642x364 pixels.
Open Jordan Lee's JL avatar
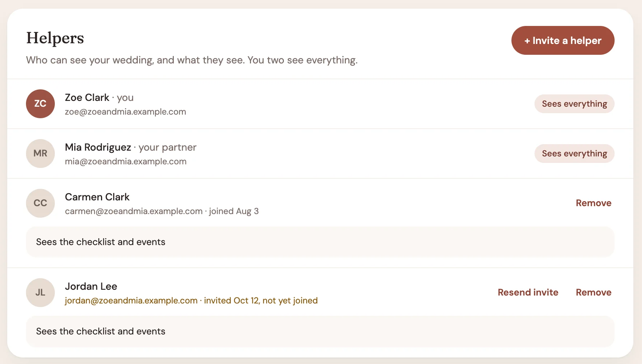[x=40, y=293]
